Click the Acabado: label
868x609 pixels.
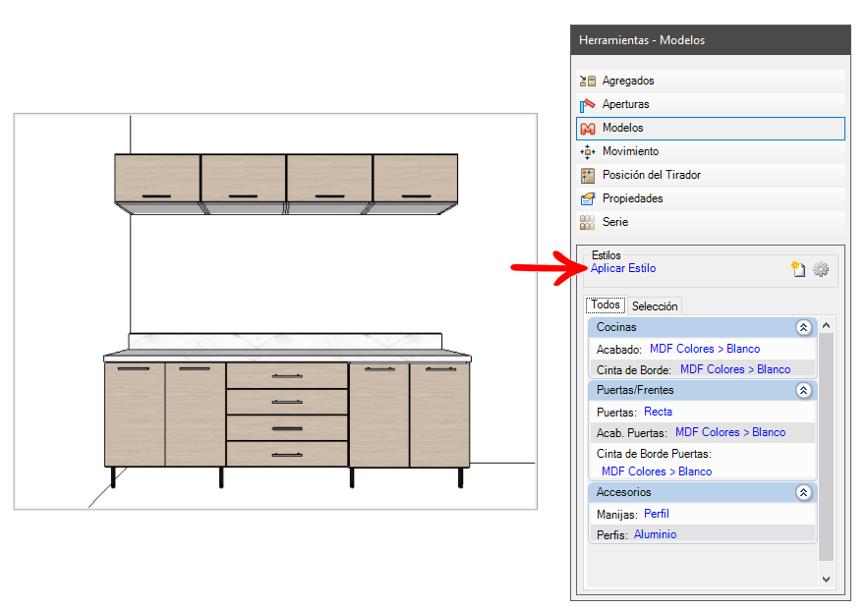tap(619, 350)
